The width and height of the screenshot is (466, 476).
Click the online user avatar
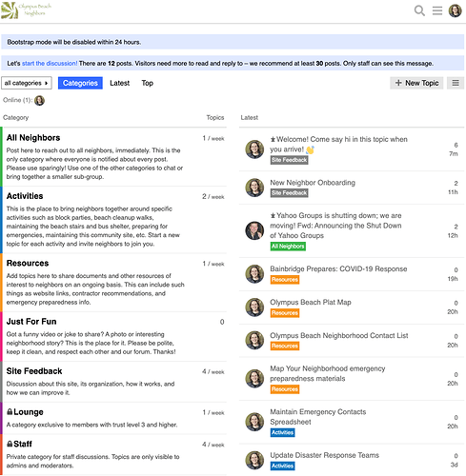[39, 100]
